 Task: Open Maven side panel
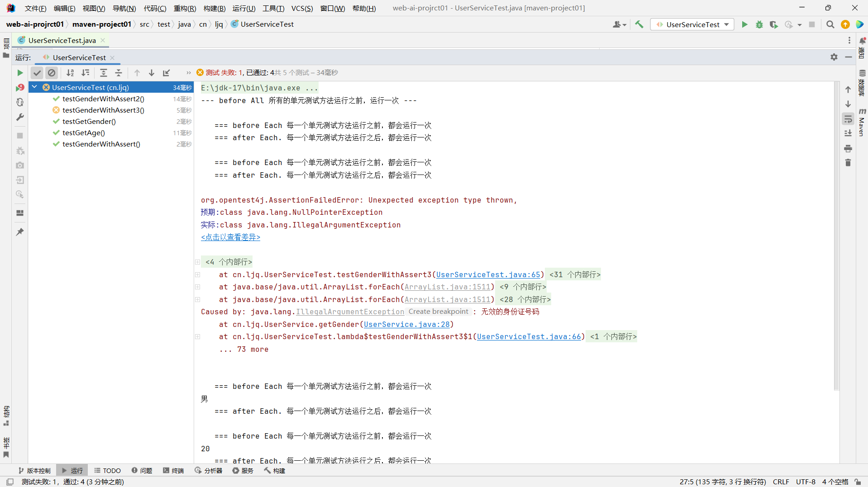(862, 122)
